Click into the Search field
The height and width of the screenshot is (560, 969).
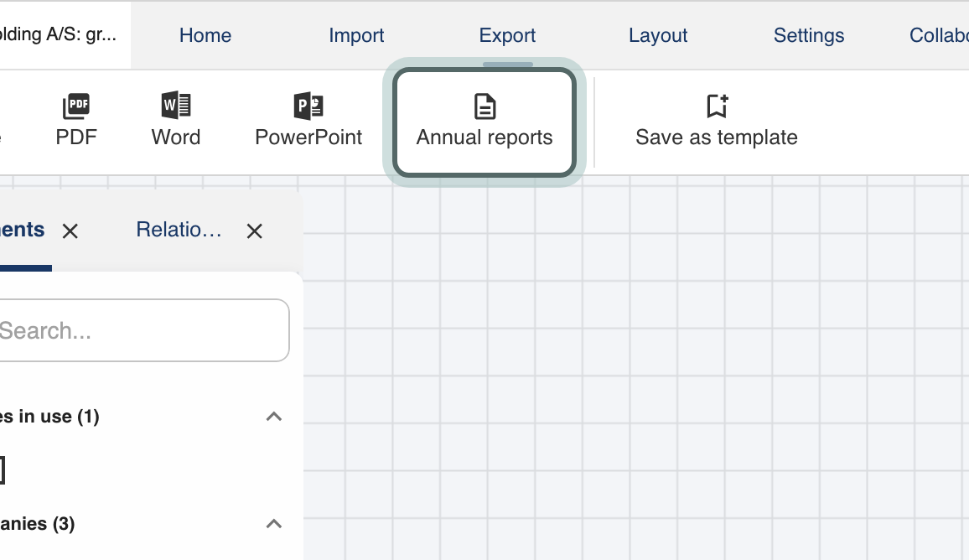(143, 330)
